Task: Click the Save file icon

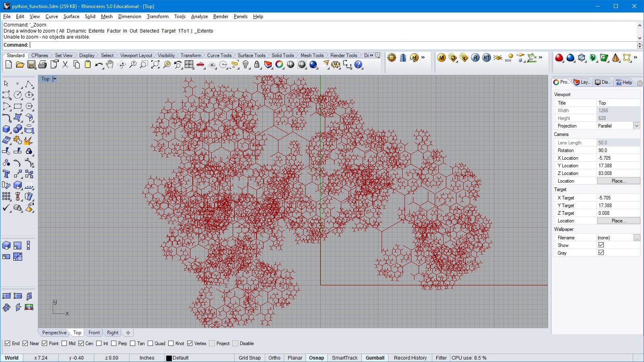Action: (x=31, y=65)
